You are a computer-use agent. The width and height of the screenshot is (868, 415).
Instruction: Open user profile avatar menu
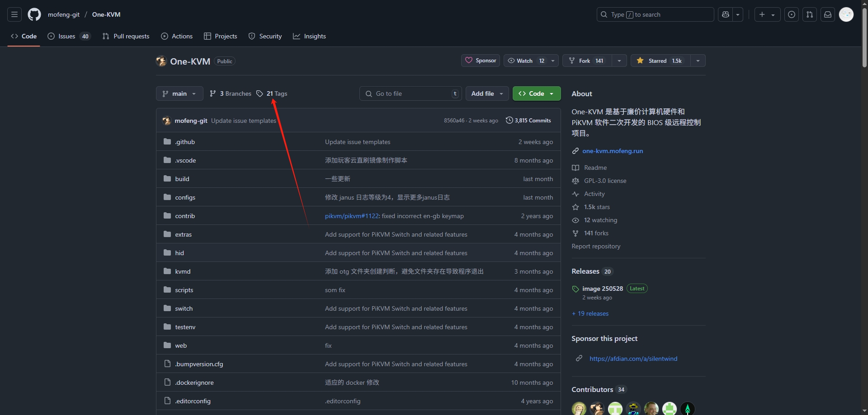[846, 14]
